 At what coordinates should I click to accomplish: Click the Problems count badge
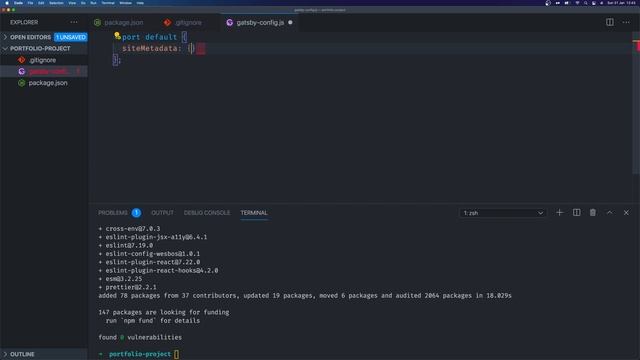(136, 213)
